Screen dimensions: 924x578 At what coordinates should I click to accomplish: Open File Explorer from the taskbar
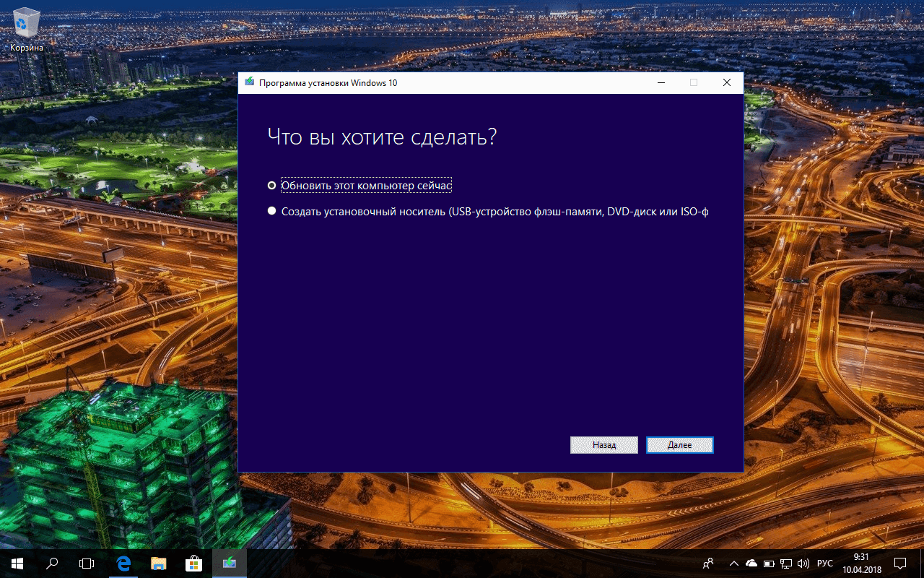click(x=158, y=564)
